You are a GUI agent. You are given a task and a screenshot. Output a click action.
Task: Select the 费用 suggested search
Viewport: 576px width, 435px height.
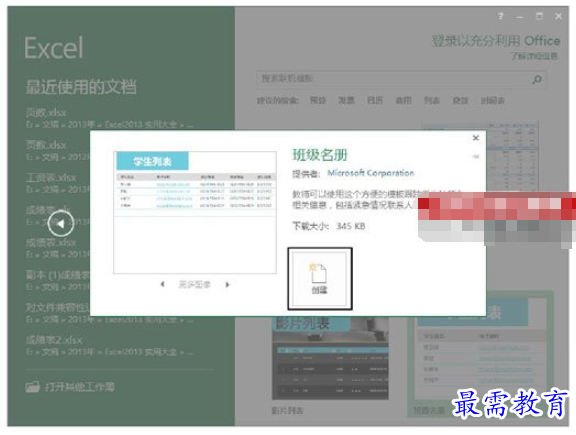403,100
